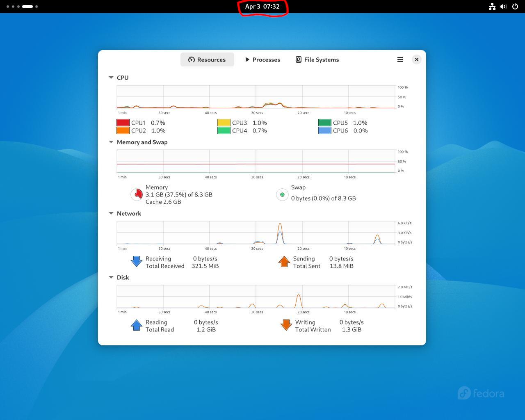Click the Total Written 1.3 GiB value
The height and width of the screenshot is (420, 525).
click(352, 329)
